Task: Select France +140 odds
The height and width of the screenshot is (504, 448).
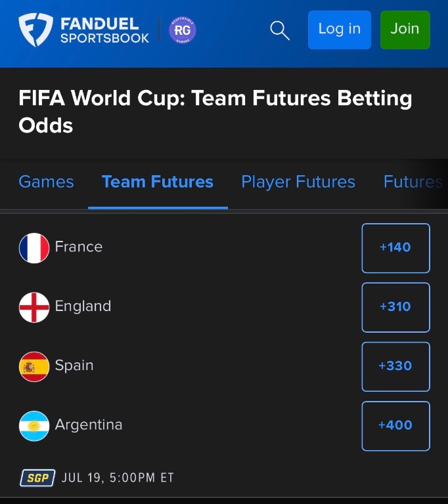Action: click(x=396, y=248)
